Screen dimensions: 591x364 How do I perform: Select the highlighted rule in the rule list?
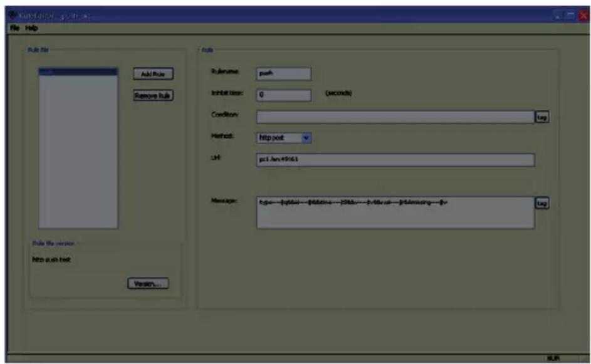pos(78,71)
